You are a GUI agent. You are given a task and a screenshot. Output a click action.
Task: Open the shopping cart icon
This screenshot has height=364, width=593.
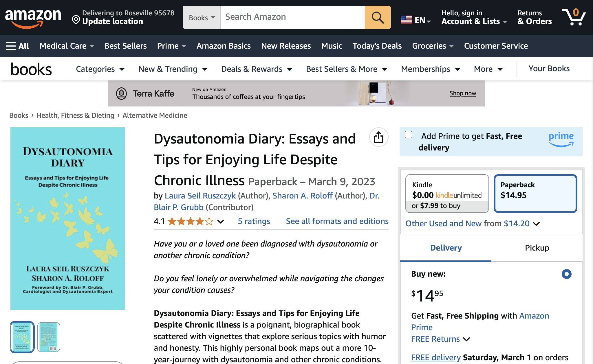coord(574,17)
